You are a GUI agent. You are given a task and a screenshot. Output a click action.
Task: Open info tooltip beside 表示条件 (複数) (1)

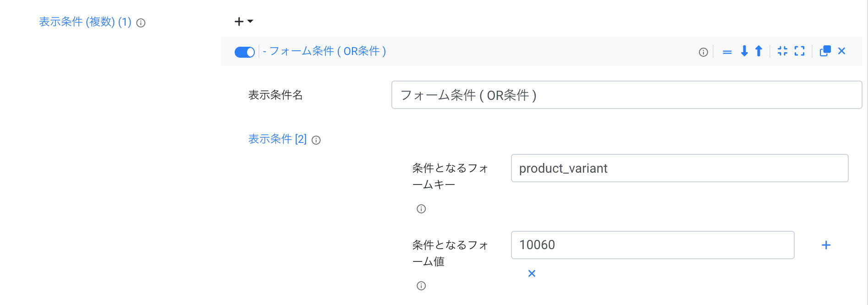click(x=141, y=23)
